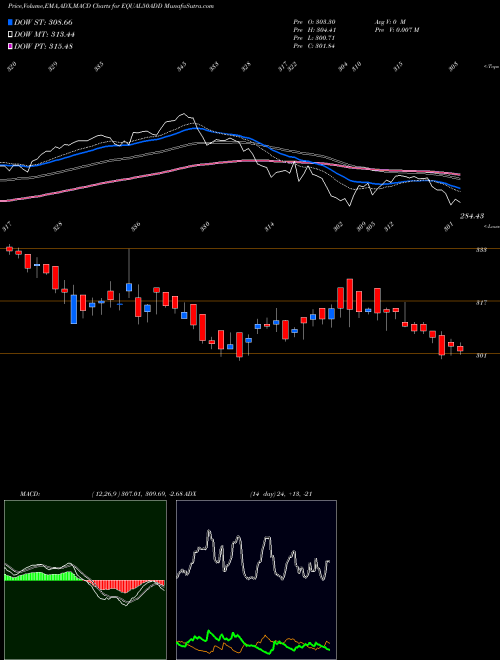
Task: Open the dark blue ADX indicator panel
Action: tap(257, 580)
